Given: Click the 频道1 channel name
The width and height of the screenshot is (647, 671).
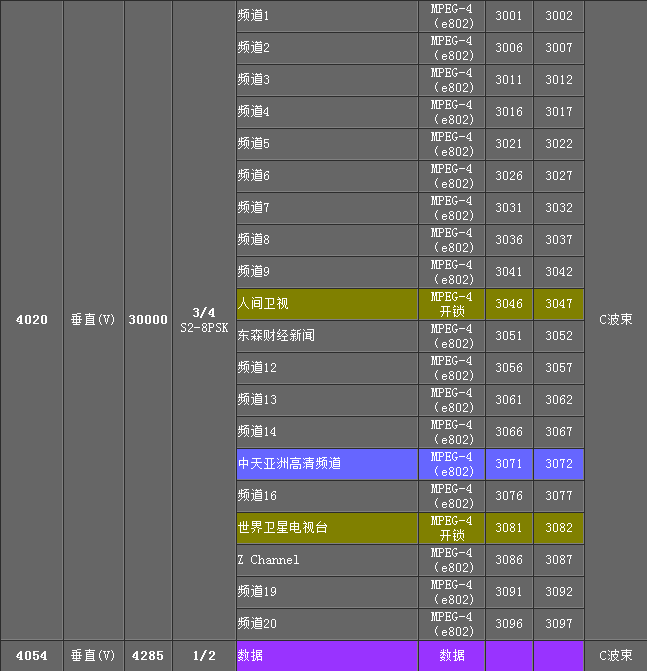Looking at the screenshot, I should [x=253, y=16].
